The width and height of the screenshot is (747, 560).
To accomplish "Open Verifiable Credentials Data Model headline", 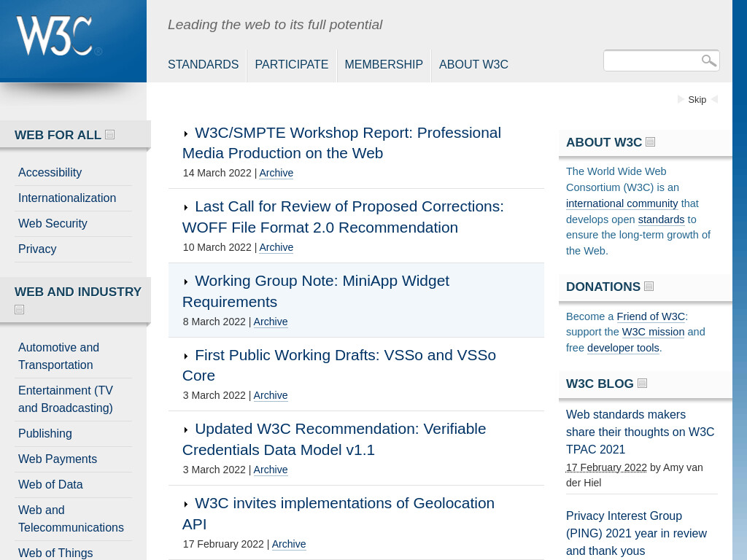I will click(x=334, y=439).
